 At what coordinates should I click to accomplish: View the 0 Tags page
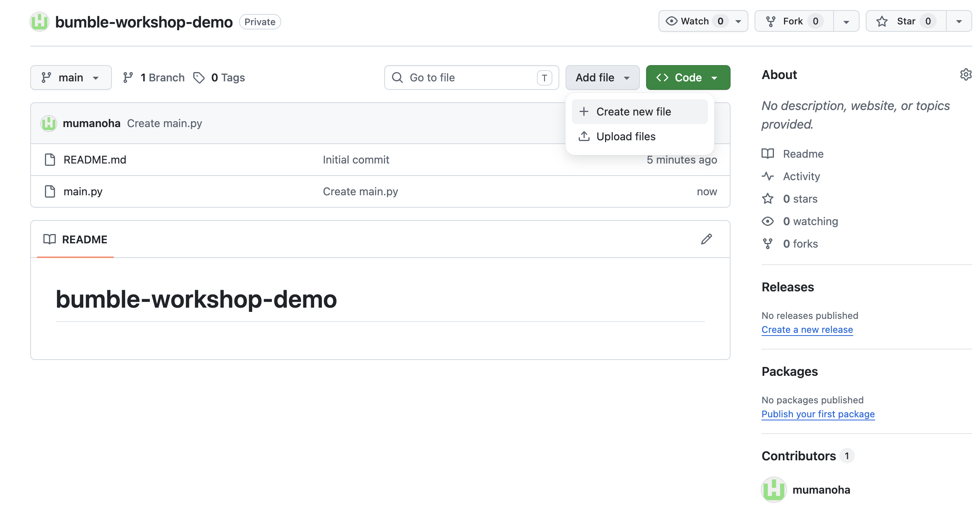[x=219, y=77]
